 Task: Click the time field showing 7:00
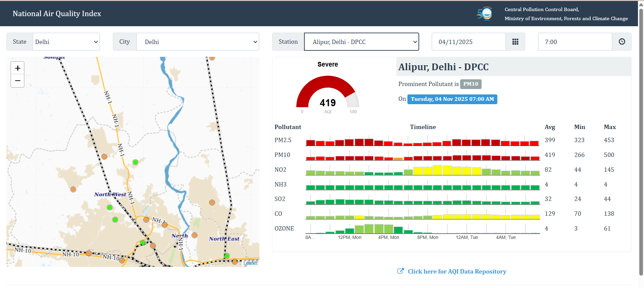coord(575,42)
